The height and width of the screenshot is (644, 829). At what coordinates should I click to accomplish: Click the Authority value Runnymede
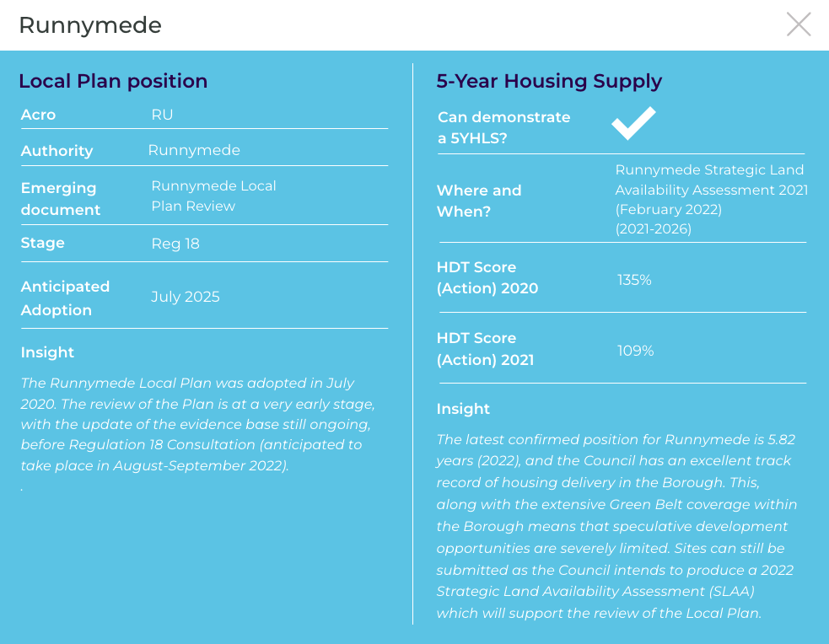[194, 150]
